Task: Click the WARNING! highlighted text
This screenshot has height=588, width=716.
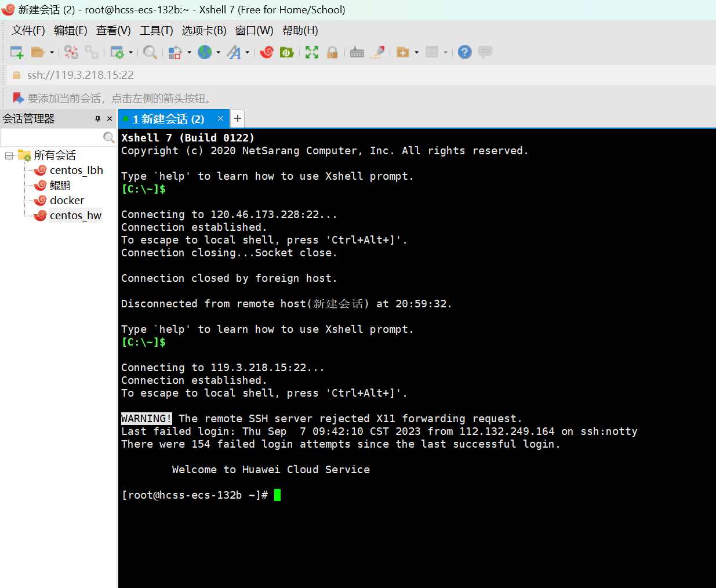Action: [x=147, y=419]
